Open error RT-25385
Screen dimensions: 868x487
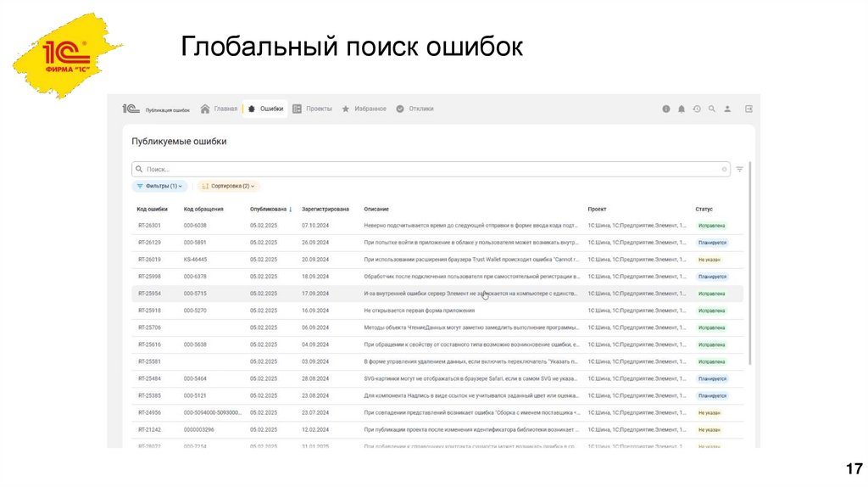pos(149,395)
